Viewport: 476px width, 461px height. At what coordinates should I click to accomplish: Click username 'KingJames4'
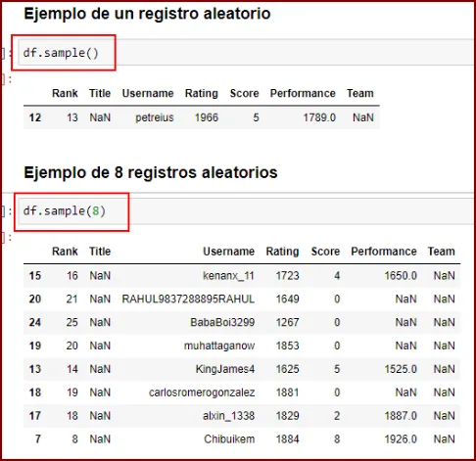[x=225, y=369]
